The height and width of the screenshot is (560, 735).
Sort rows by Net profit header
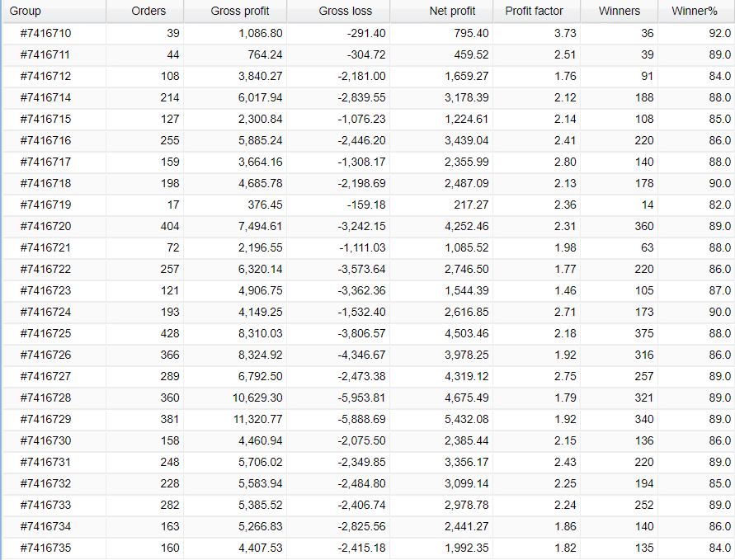coord(452,12)
